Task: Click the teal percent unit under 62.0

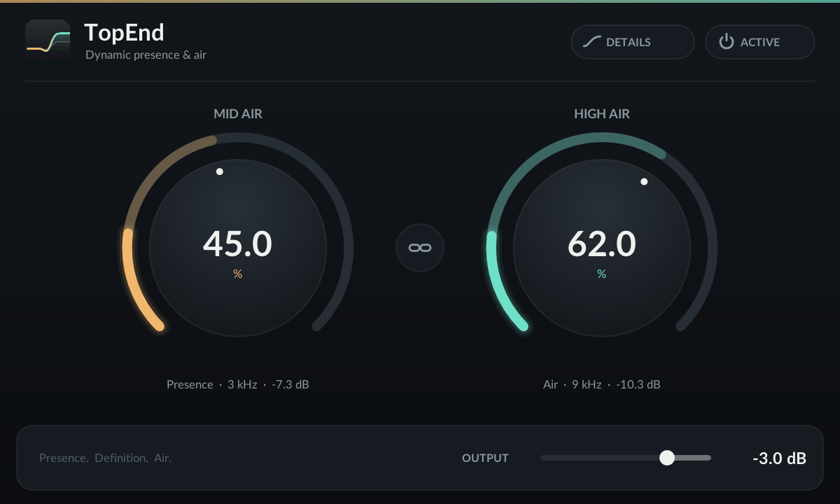Action: click(x=602, y=274)
